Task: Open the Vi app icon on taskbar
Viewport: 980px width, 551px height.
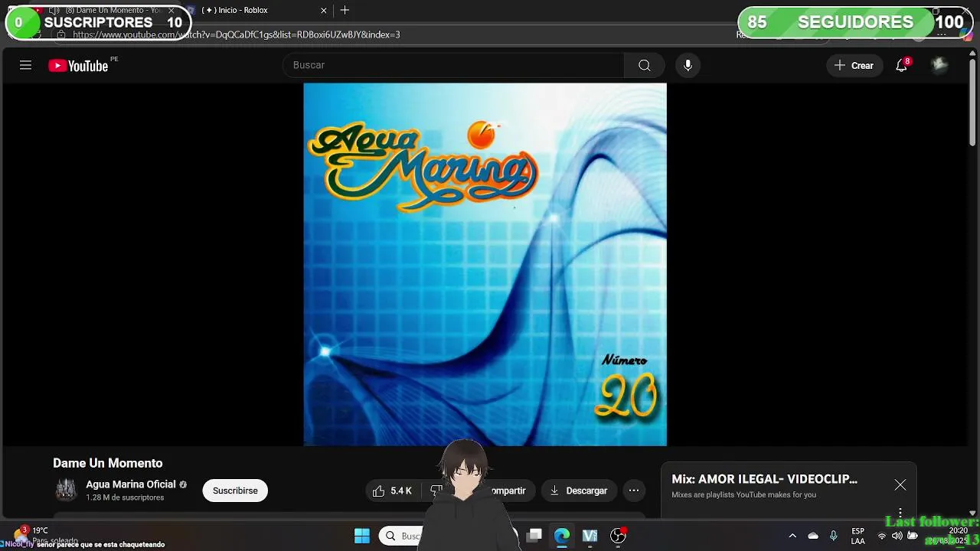Action: tap(590, 536)
